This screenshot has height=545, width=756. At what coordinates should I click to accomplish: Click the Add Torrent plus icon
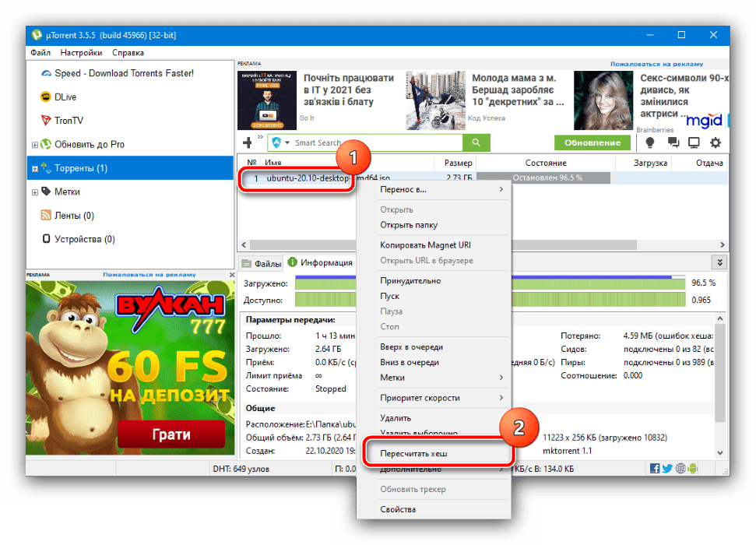pos(248,142)
